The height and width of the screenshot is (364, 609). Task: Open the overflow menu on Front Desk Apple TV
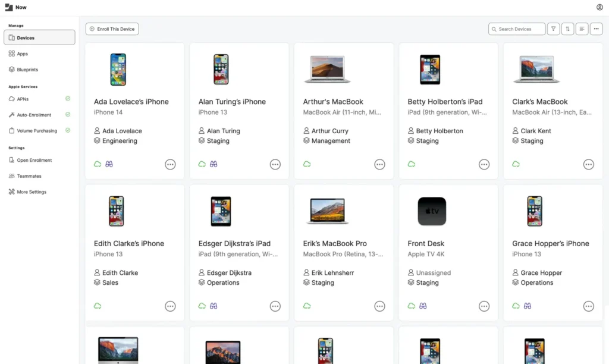(484, 306)
